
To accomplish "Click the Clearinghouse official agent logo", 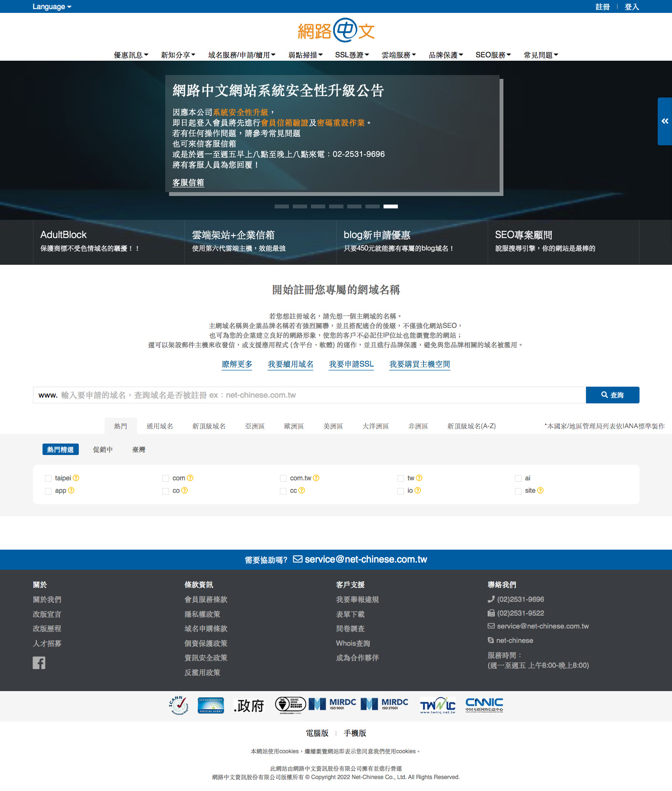I will (x=211, y=705).
